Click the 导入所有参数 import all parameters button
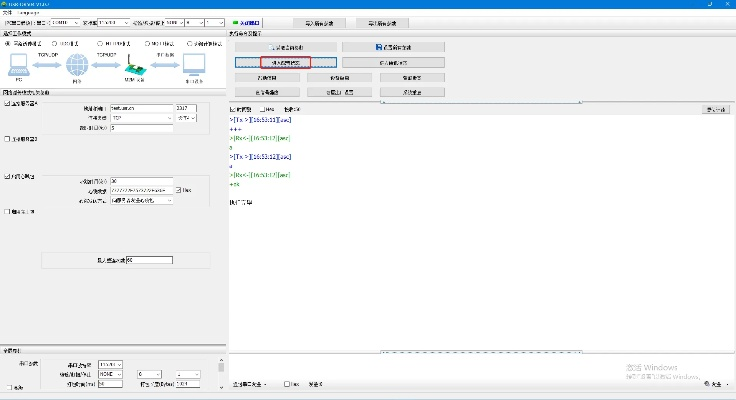The image size is (736, 400). [319, 23]
